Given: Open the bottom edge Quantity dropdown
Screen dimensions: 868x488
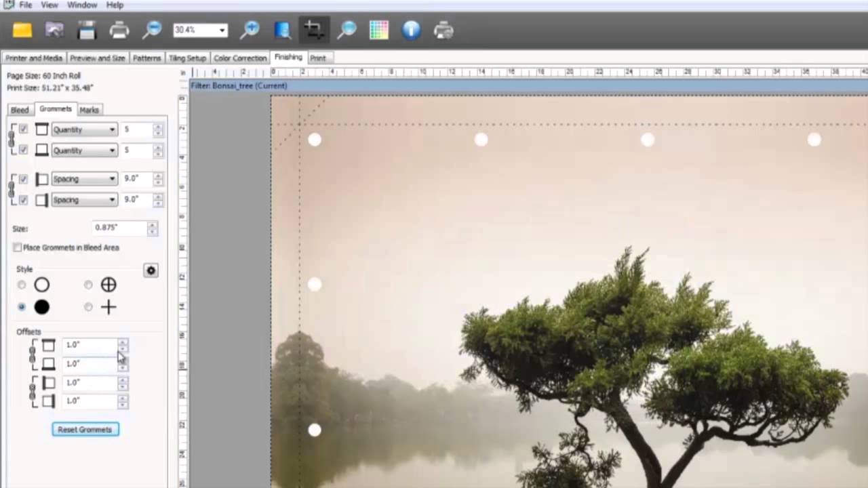Looking at the screenshot, I should [x=84, y=150].
